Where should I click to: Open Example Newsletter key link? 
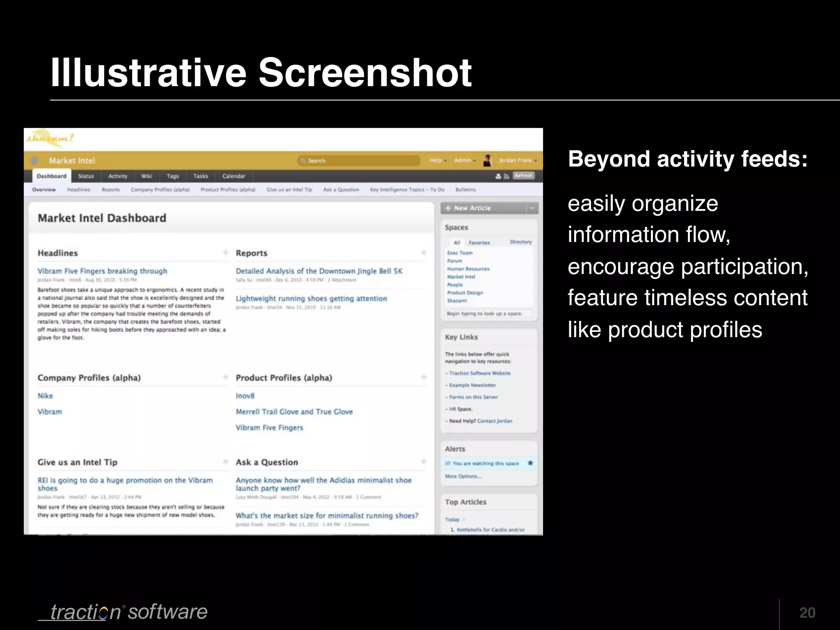[472, 385]
